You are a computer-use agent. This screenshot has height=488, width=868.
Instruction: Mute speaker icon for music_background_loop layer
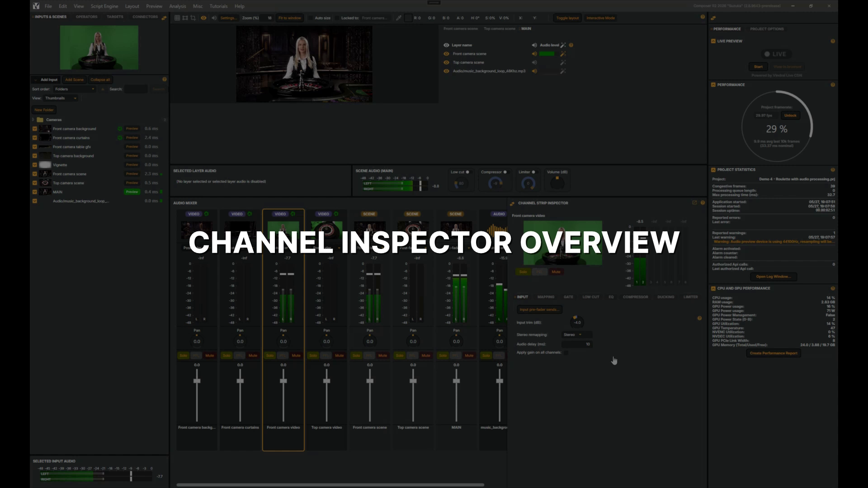coord(534,71)
